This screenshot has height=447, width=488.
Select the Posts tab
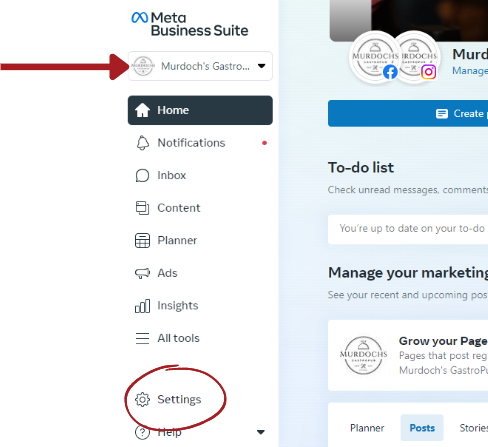click(x=422, y=428)
